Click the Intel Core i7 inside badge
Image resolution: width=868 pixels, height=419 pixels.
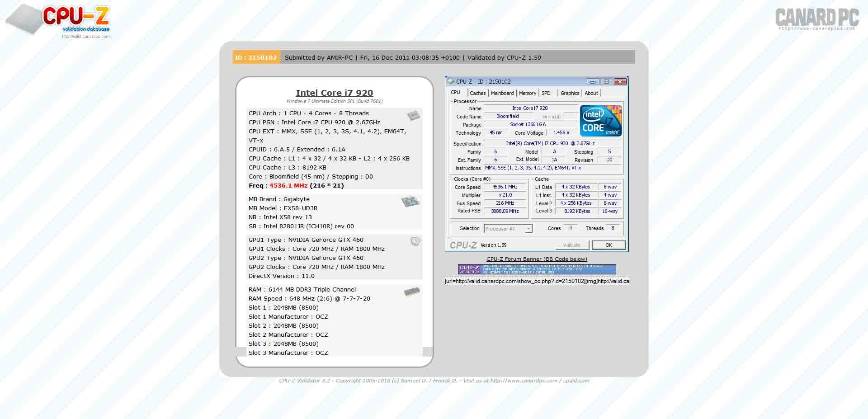[601, 120]
